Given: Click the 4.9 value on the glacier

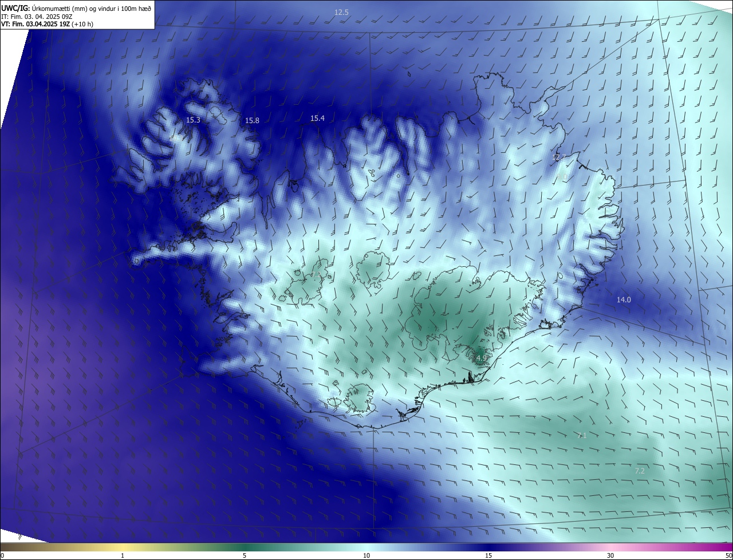Looking at the screenshot, I should [481, 358].
